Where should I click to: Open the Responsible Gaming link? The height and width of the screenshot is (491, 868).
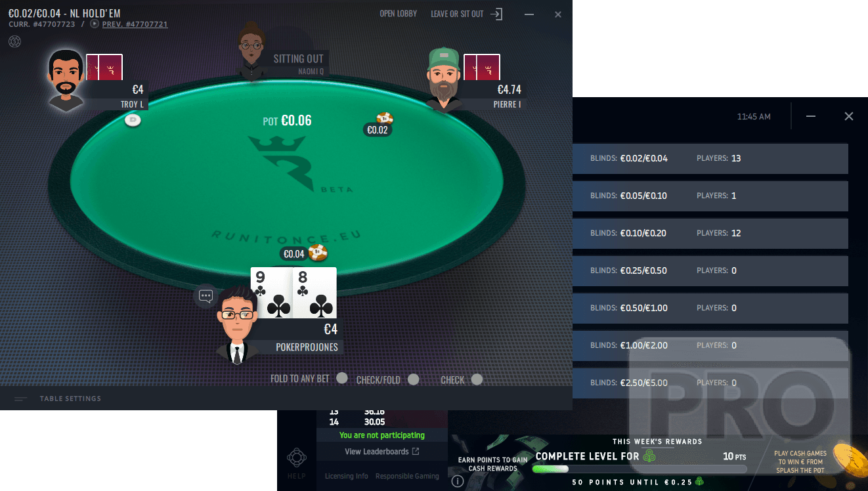click(x=407, y=476)
